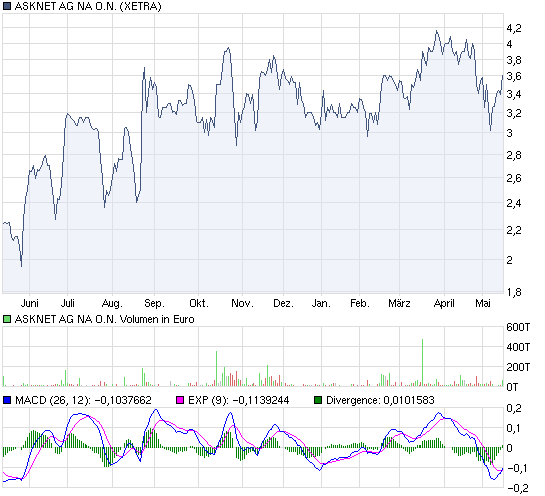The image size is (545, 496).
Task: Click the Mai month label
Action: coord(483,303)
